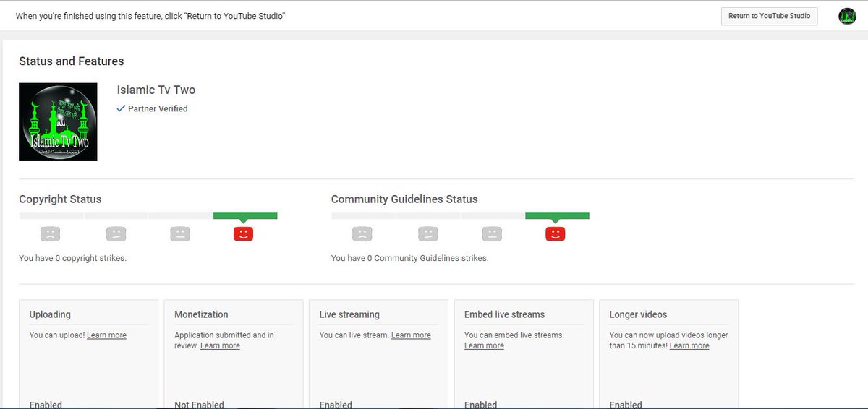Viewport: 868px width, 409px height.
Task: Click the 'Enabled' status in the Live streaming card
Action: coord(336,405)
